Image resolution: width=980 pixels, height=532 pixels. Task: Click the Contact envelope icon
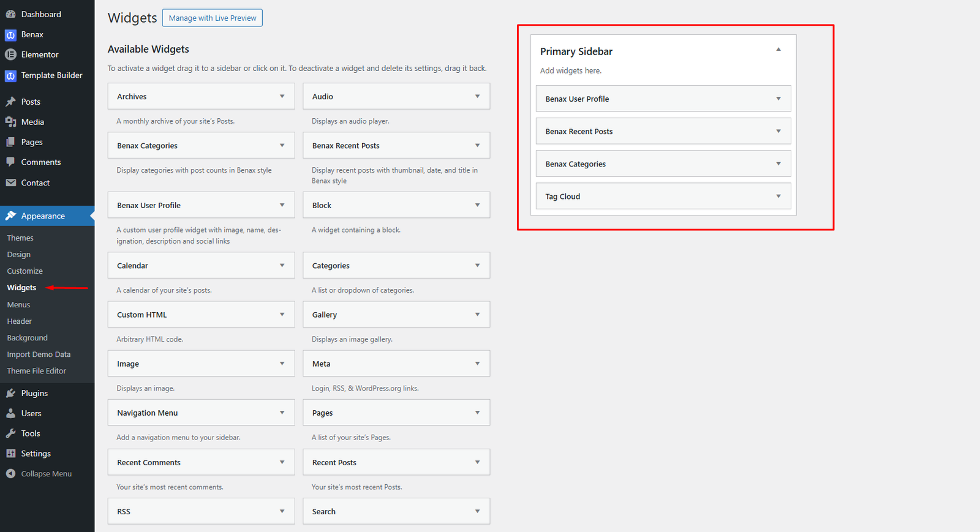tap(10, 182)
